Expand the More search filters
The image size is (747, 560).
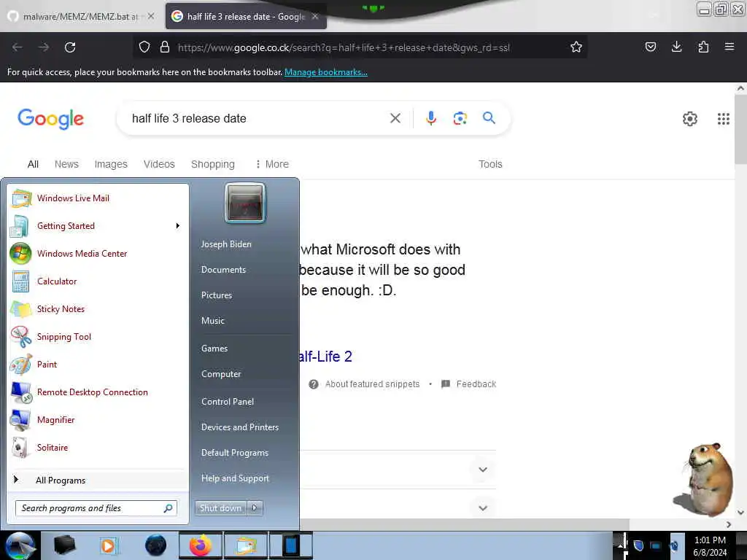click(272, 164)
